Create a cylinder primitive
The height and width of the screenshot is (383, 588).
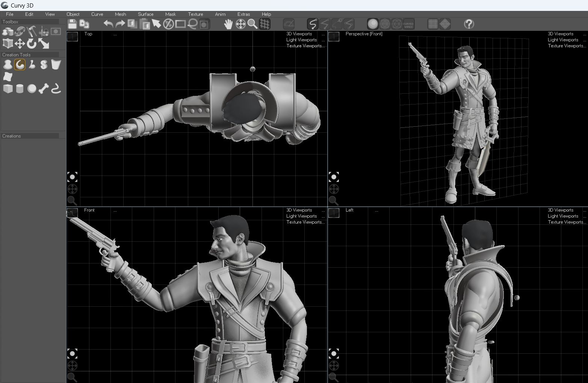point(20,89)
